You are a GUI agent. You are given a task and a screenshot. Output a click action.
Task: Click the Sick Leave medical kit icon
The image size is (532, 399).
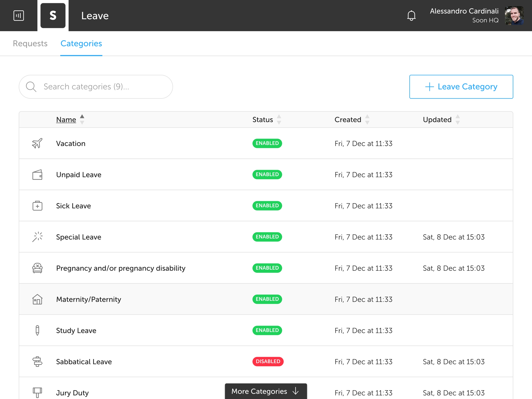tap(37, 206)
